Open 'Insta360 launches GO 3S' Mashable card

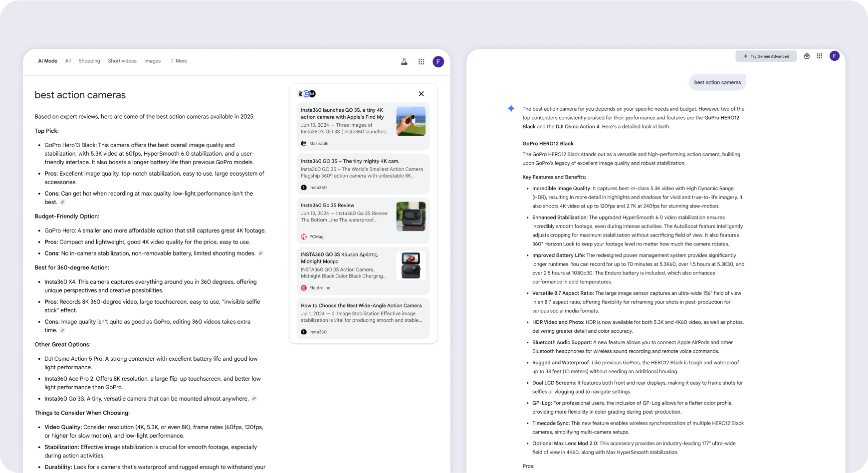(x=363, y=126)
